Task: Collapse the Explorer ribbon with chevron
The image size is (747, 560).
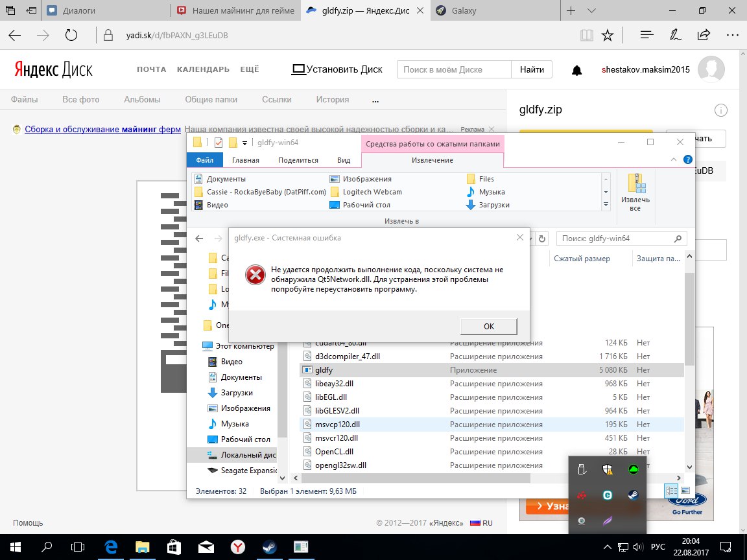Action: [x=675, y=159]
